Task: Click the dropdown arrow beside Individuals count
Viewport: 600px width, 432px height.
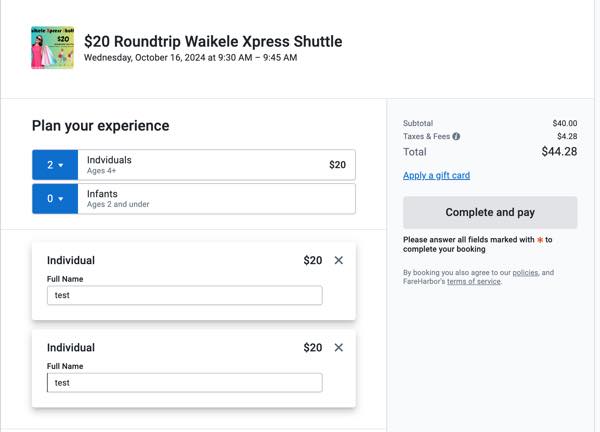Action: tap(61, 165)
